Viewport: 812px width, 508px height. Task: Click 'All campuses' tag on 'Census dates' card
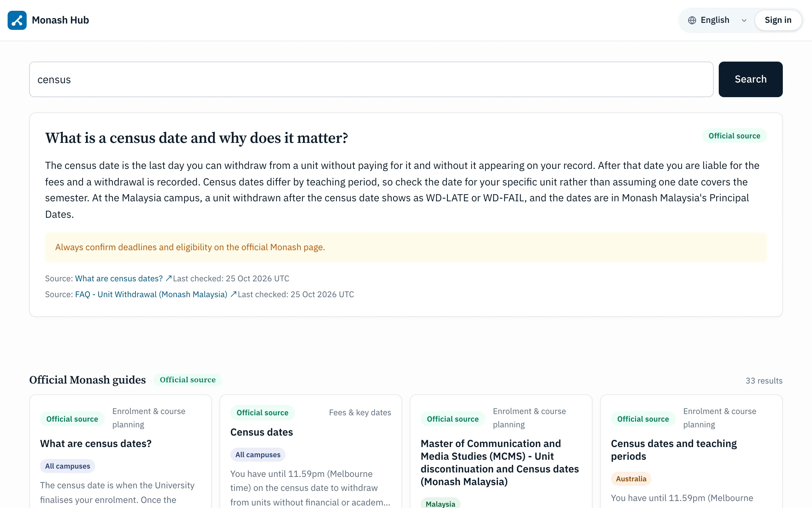[x=258, y=455]
